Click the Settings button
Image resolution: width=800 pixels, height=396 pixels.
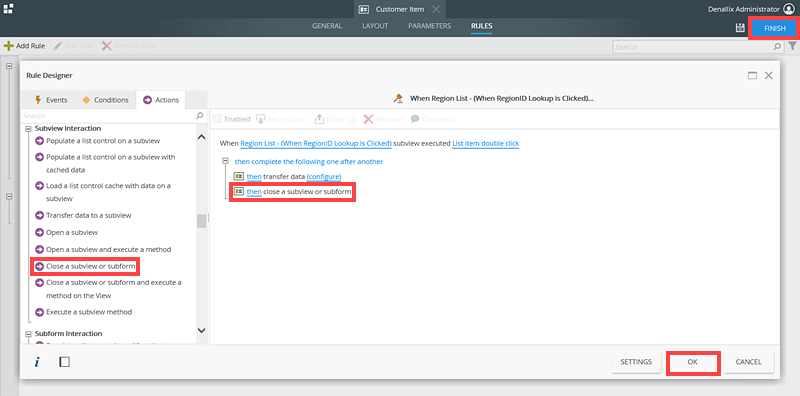point(636,362)
